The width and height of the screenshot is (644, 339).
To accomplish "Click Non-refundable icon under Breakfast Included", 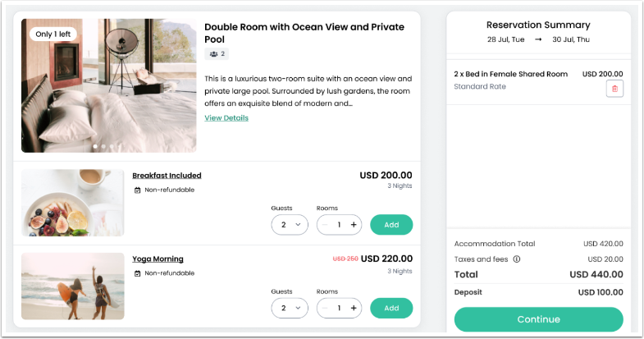I will click(x=138, y=190).
